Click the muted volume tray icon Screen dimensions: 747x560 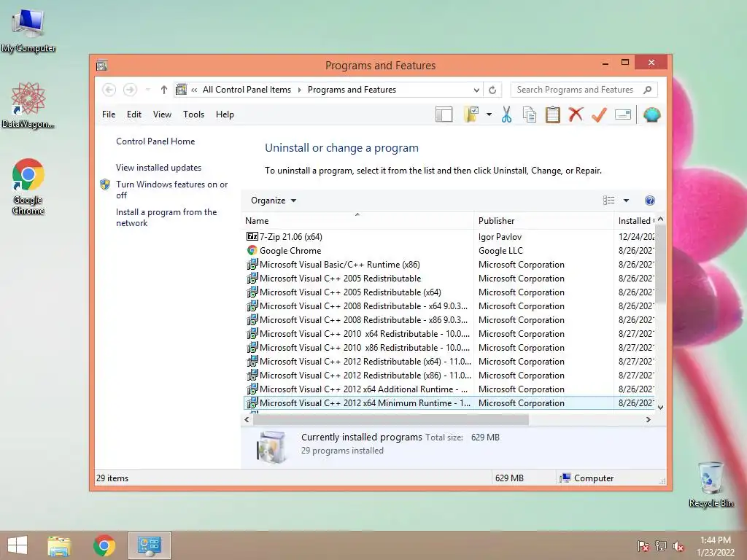click(678, 546)
